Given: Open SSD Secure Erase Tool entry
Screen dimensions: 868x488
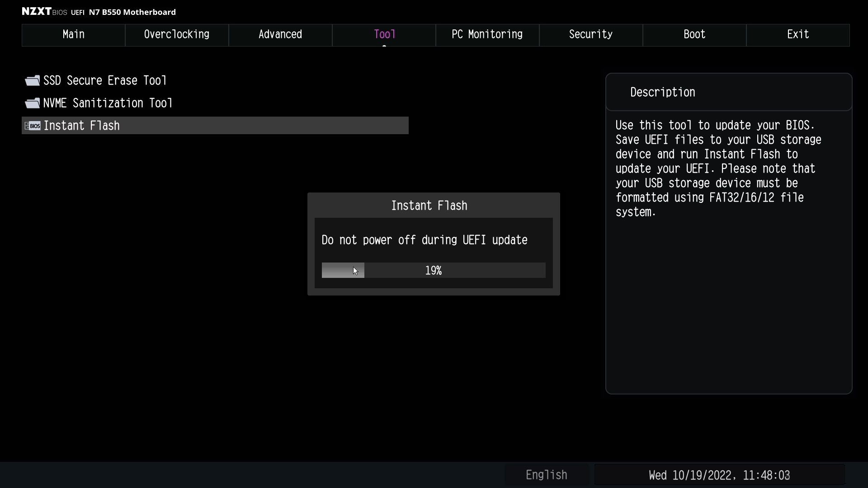Looking at the screenshot, I should (x=105, y=80).
